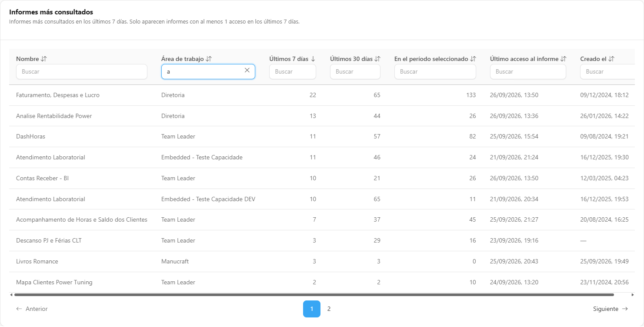Focus the Nombre search field

coord(82,71)
